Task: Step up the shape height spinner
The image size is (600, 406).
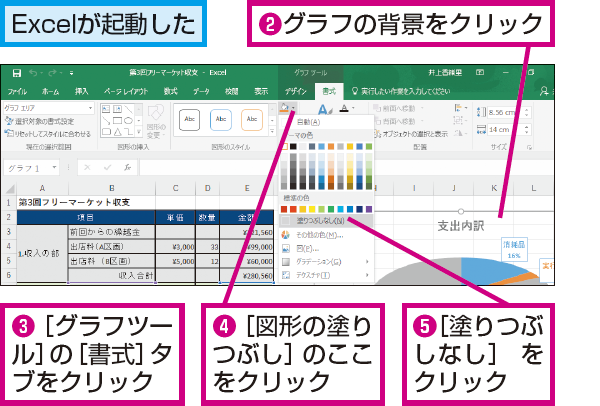Action: (x=527, y=110)
